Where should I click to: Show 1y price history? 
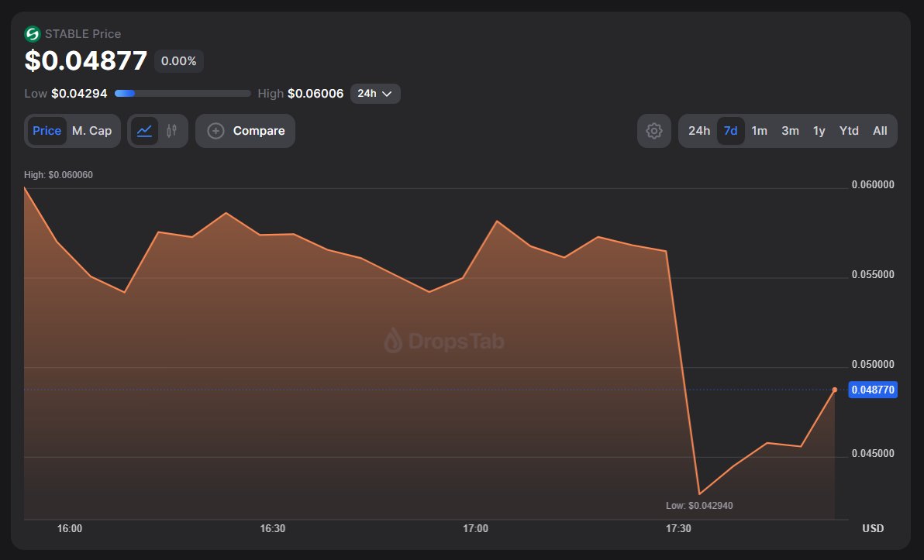coord(819,131)
